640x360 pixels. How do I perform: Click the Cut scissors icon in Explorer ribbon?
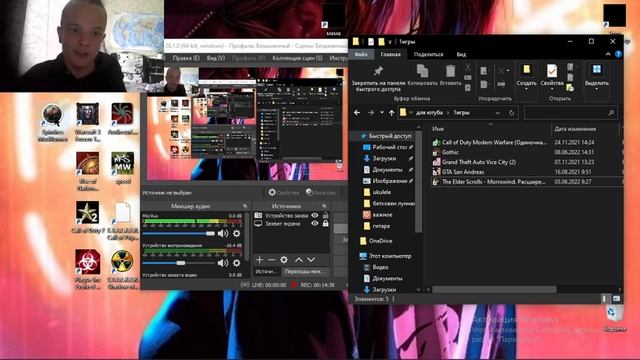468,67
